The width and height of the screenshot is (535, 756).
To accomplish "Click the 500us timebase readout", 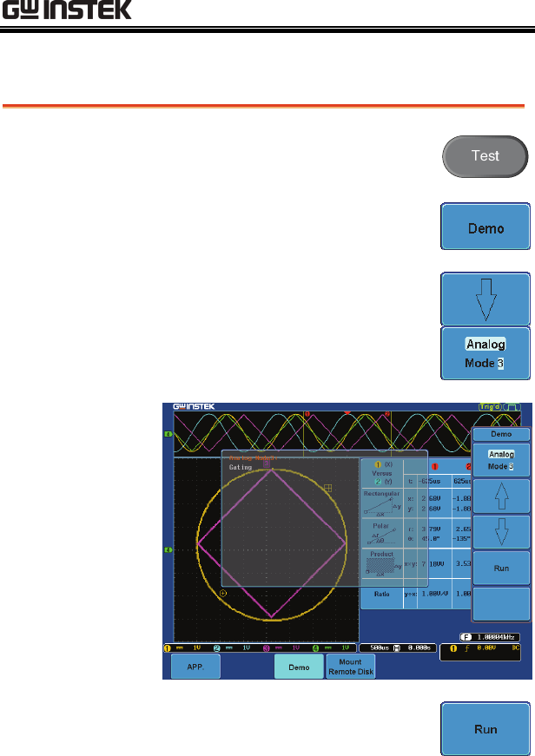I will coord(380,648).
